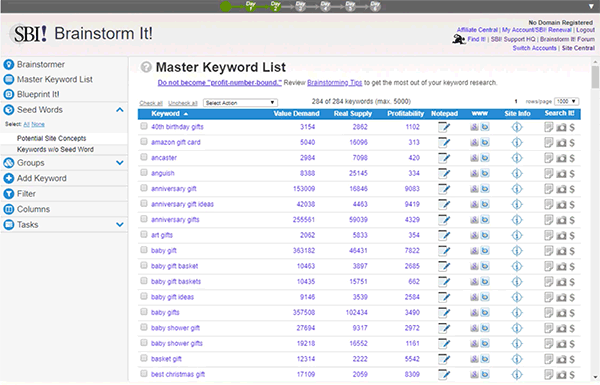Click camera icon in art gifts row

click(561, 235)
